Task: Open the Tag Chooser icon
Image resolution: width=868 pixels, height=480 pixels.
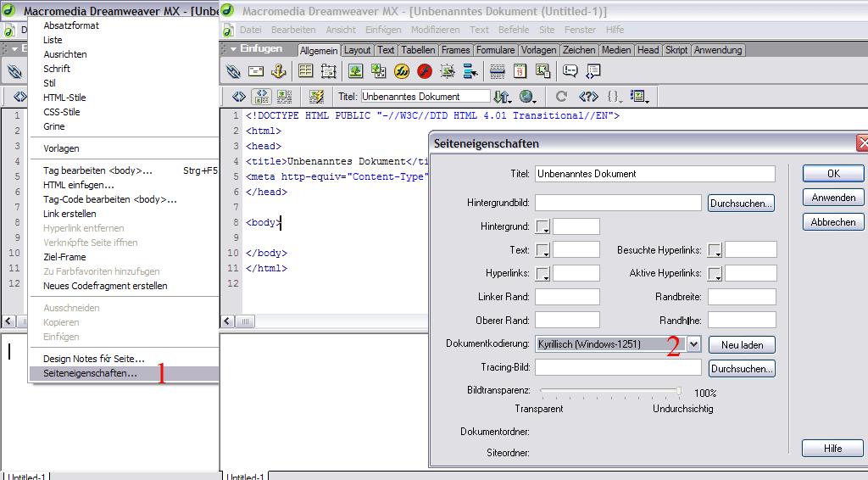Action: (593, 71)
